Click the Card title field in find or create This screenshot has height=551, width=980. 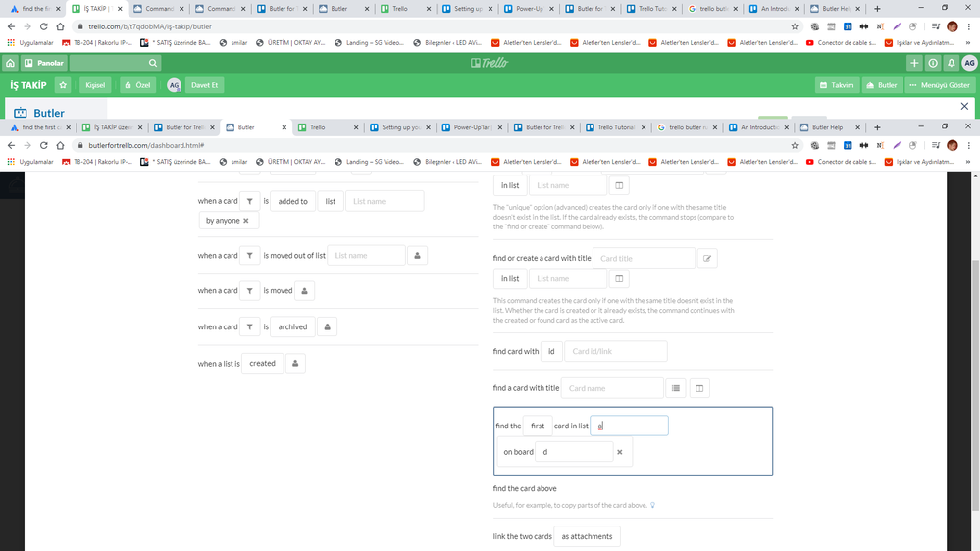click(x=644, y=258)
